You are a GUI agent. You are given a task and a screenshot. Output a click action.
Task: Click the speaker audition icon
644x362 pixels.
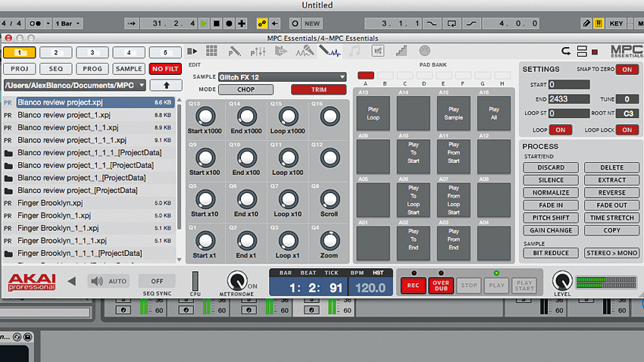[97, 281]
